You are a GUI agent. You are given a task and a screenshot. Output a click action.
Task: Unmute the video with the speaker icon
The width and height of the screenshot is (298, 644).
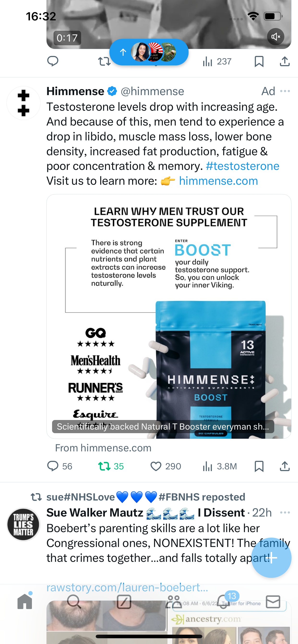tap(275, 37)
